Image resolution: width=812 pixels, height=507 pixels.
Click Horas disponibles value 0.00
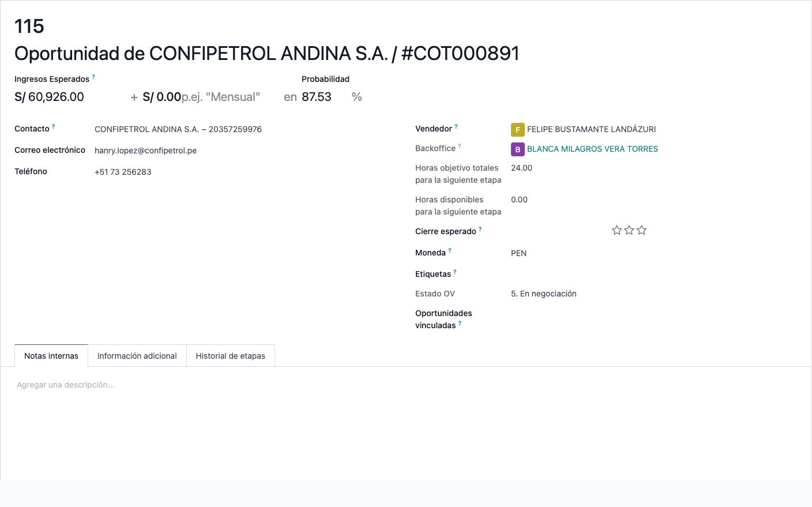pyautogui.click(x=519, y=200)
